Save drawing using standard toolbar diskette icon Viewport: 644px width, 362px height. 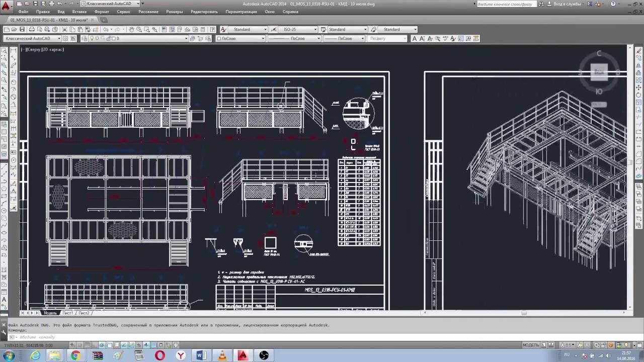[x=22, y=30]
